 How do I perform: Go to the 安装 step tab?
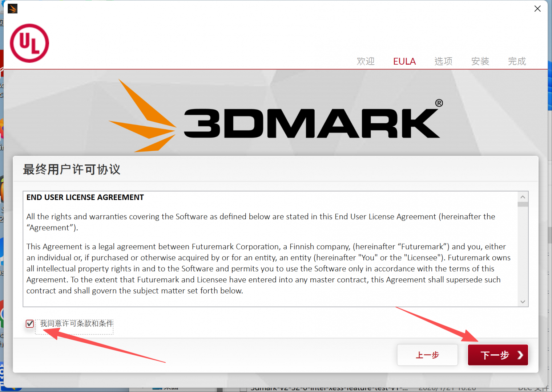480,61
